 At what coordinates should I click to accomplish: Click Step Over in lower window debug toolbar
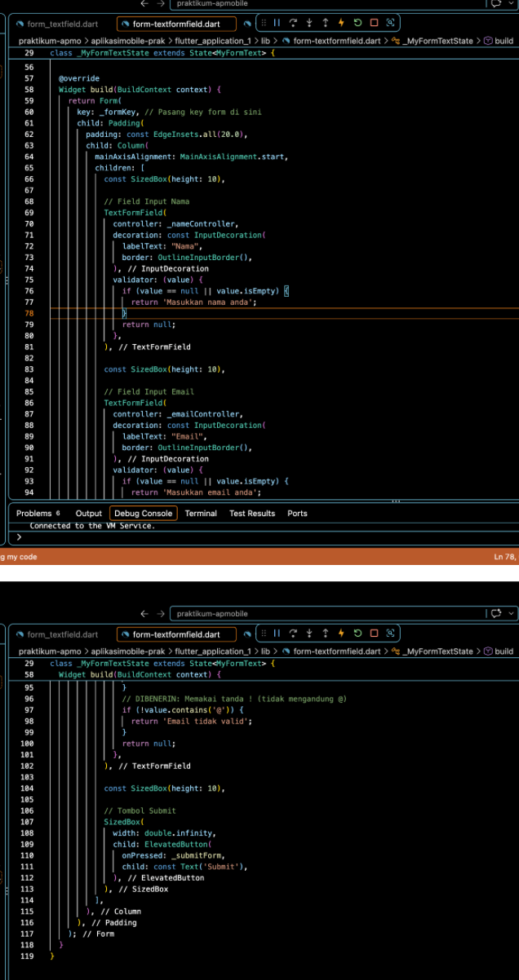click(x=292, y=633)
